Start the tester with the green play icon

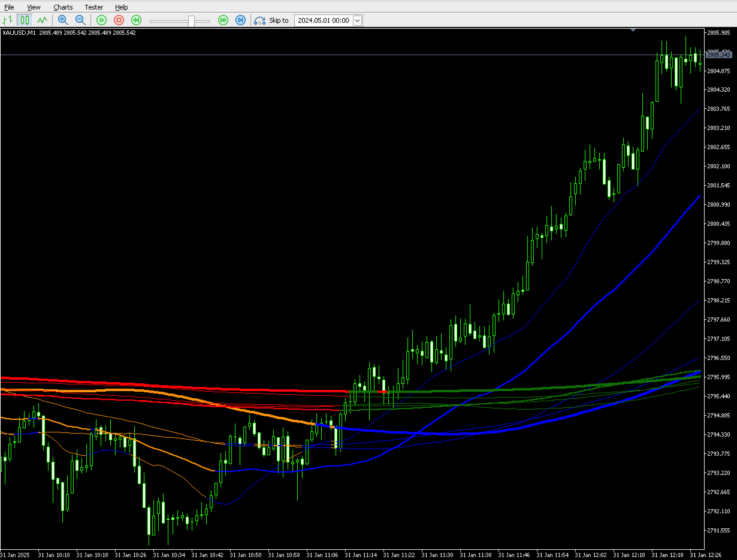[x=102, y=20]
